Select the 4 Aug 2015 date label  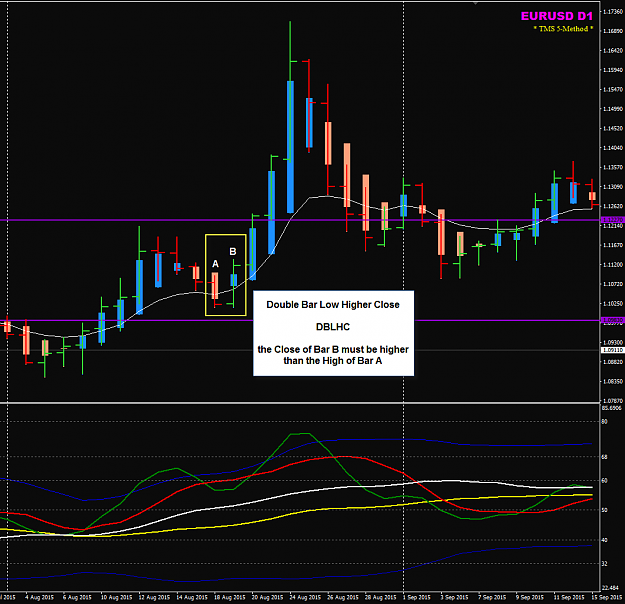[x=39, y=597]
